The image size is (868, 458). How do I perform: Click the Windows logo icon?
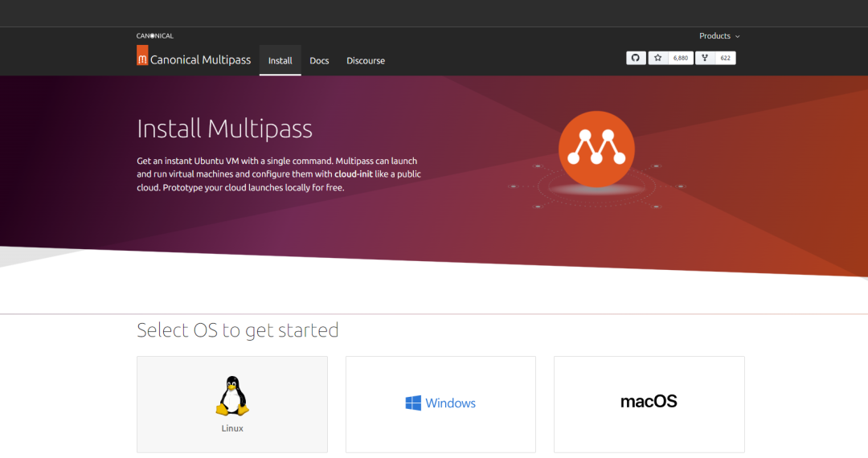[x=413, y=403]
